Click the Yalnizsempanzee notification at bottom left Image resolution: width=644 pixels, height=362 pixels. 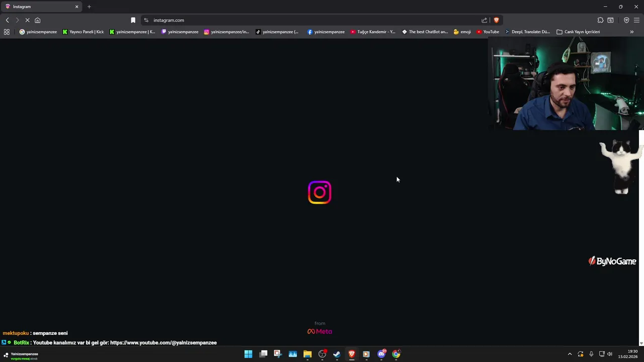[21, 355]
